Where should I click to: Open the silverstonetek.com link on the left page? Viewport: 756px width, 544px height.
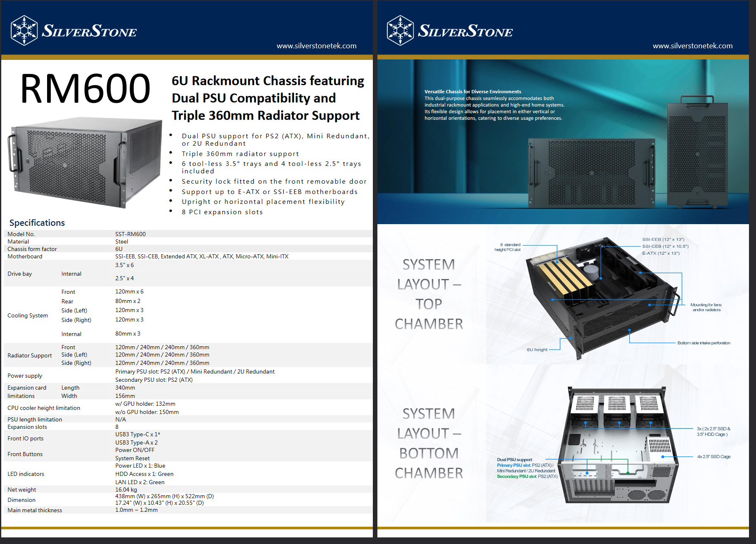(316, 46)
